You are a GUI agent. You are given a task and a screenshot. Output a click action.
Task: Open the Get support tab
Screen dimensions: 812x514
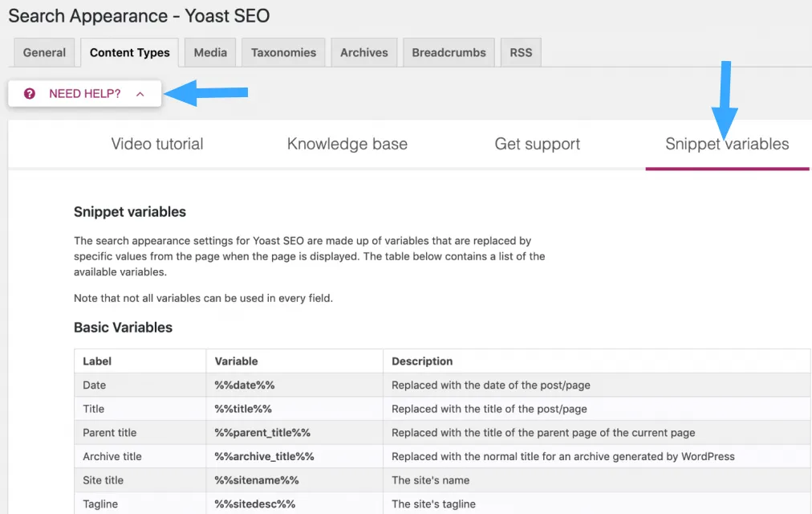(538, 144)
